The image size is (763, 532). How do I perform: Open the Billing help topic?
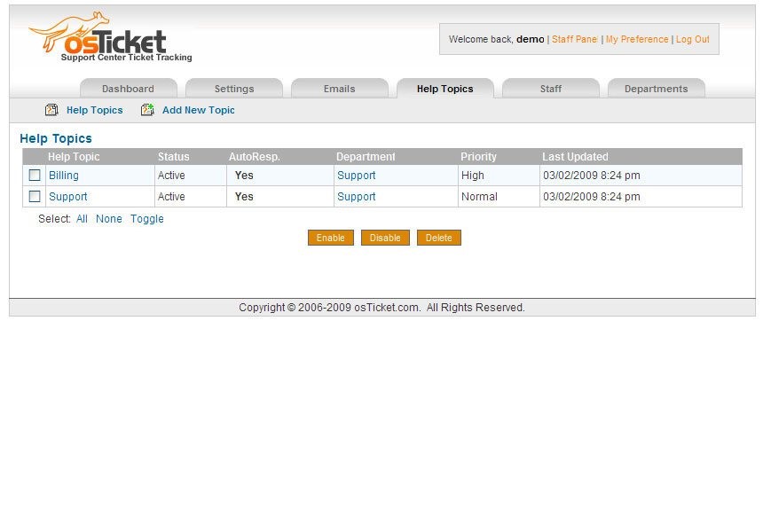(x=63, y=175)
